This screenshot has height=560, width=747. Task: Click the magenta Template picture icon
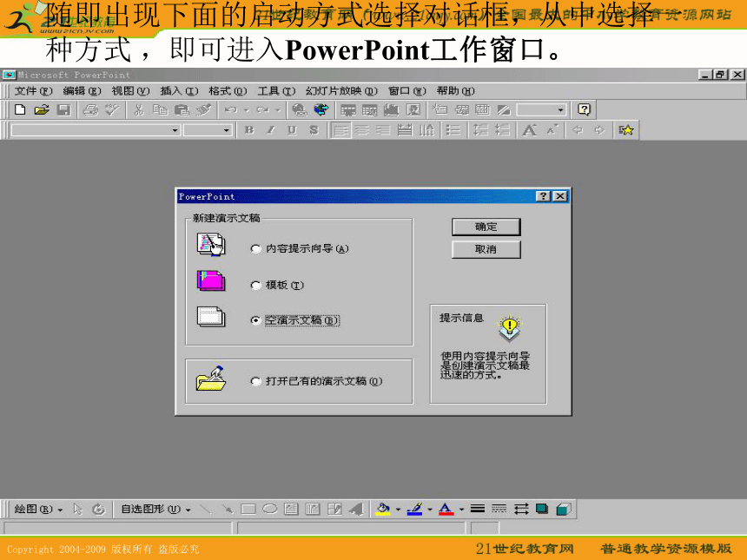click(211, 280)
